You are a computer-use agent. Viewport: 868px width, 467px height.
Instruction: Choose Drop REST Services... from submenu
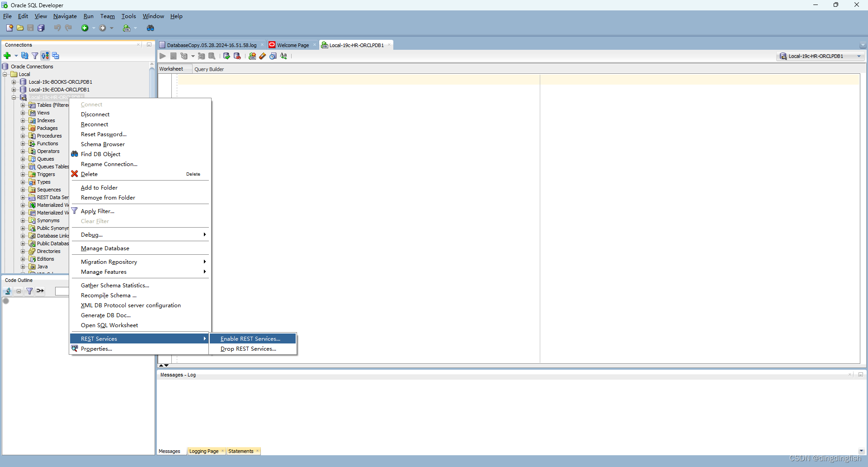pos(252,348)
